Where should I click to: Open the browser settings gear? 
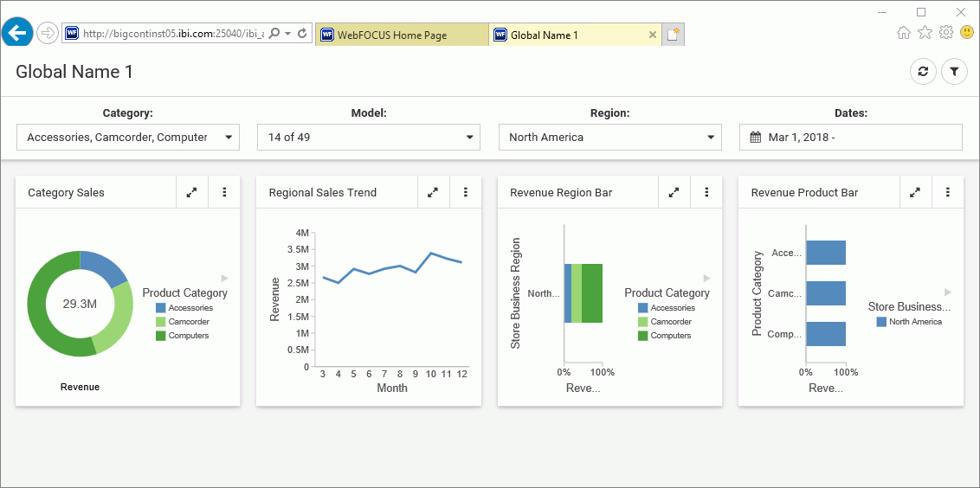pyautogui.click(x=946, y=32)
